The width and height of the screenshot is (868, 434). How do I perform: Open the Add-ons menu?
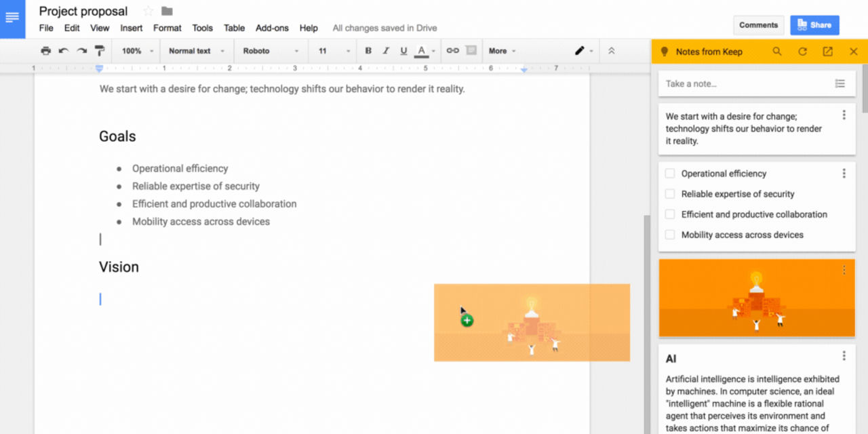[272, 28]
